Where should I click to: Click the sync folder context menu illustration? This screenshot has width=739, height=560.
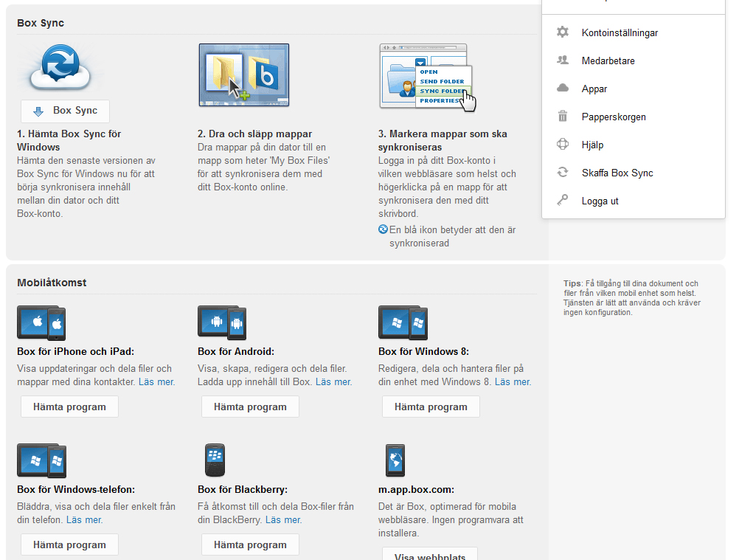[428, 77]
